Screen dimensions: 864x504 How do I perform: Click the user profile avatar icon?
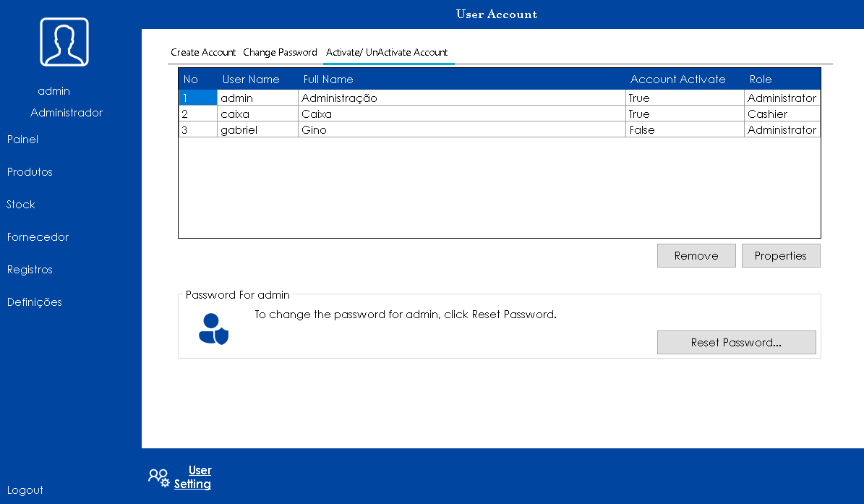pyautogui.click(x=64, y=42)
